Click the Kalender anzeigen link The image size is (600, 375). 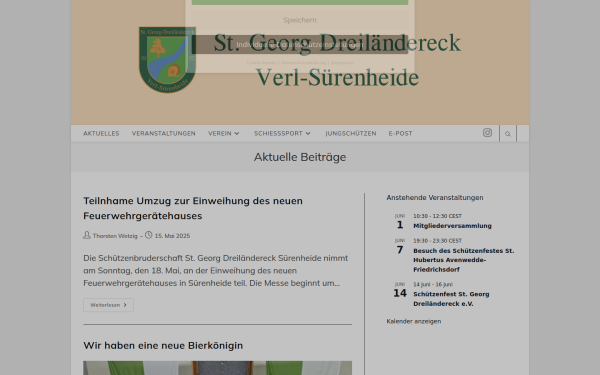click(414, 321)
